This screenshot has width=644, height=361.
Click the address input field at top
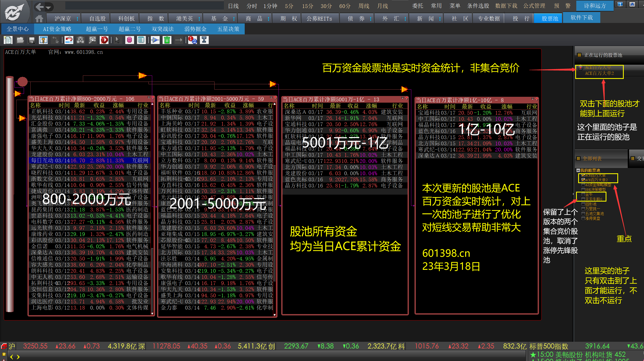pos(144,6)
